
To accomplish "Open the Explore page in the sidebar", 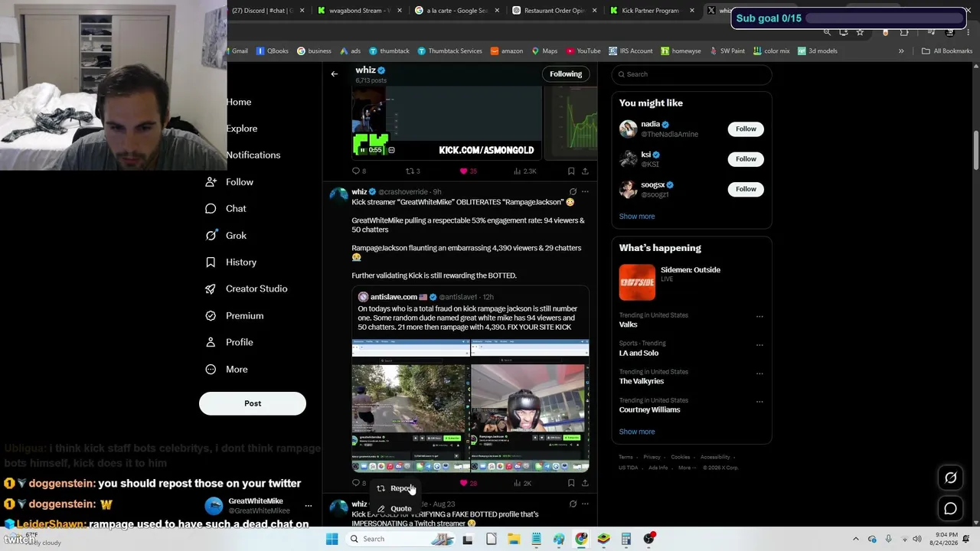I will [x=242, y=129].
